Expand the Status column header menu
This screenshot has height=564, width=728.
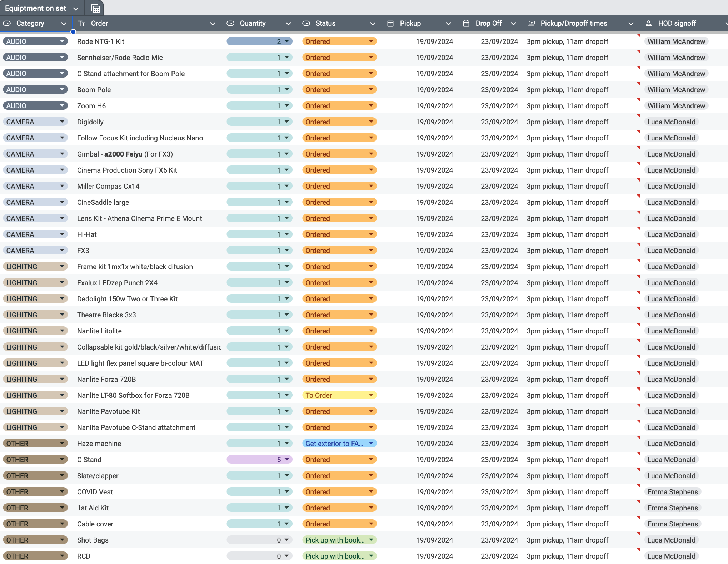click(x=373, y=24)
